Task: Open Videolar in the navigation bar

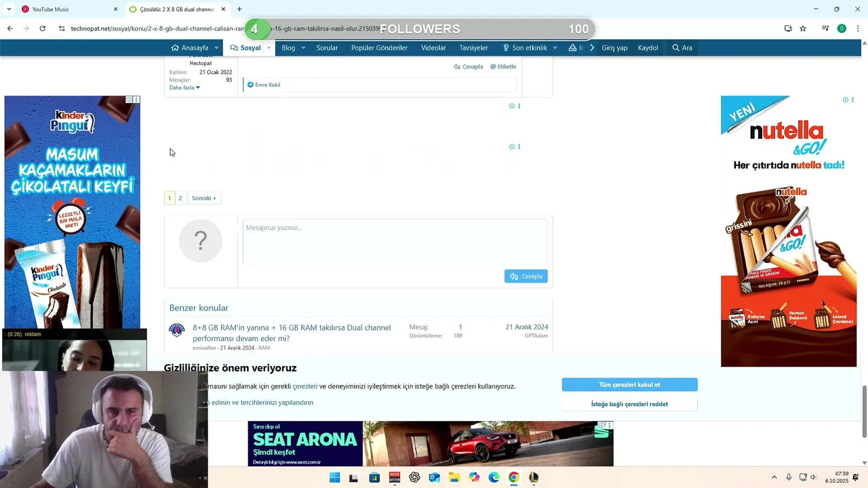Action: coord(433,47)
